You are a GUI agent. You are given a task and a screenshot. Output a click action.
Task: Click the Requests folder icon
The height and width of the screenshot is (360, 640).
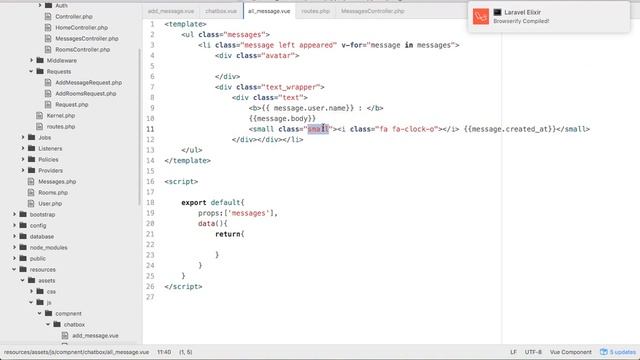(40, 71)
